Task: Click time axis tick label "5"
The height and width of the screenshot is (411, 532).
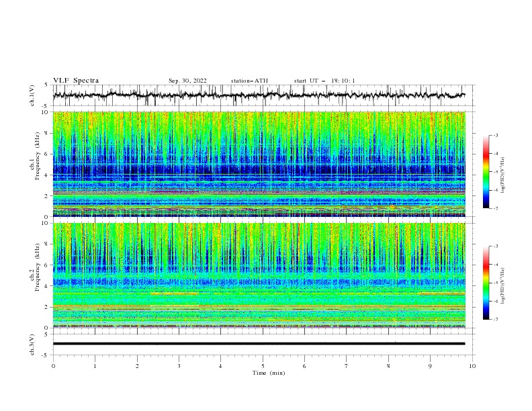Action: (x=263, y=366)
